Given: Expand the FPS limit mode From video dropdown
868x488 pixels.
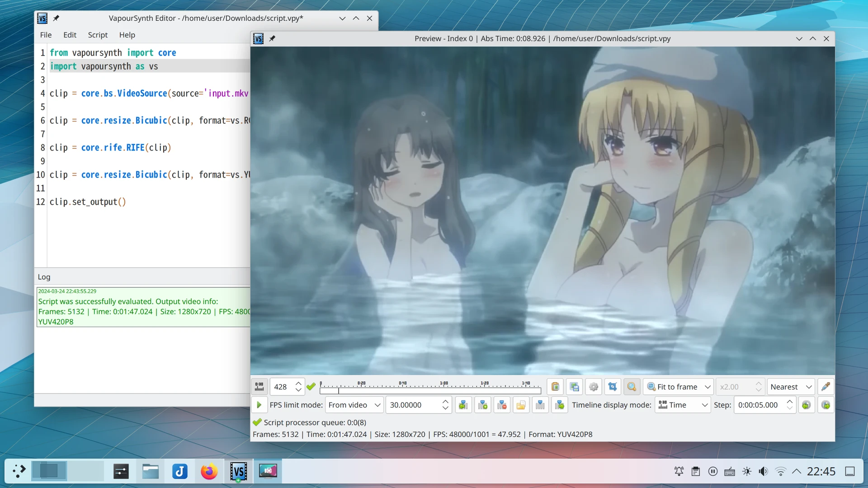Looking at the screenshot, I should (x=354, y=405).
